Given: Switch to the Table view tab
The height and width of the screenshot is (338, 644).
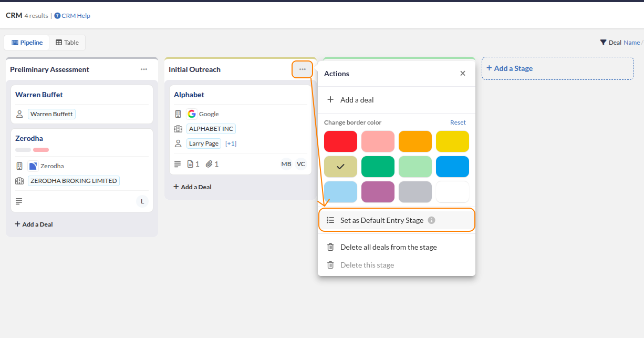Looking at the screenshot, I should 67,43.
